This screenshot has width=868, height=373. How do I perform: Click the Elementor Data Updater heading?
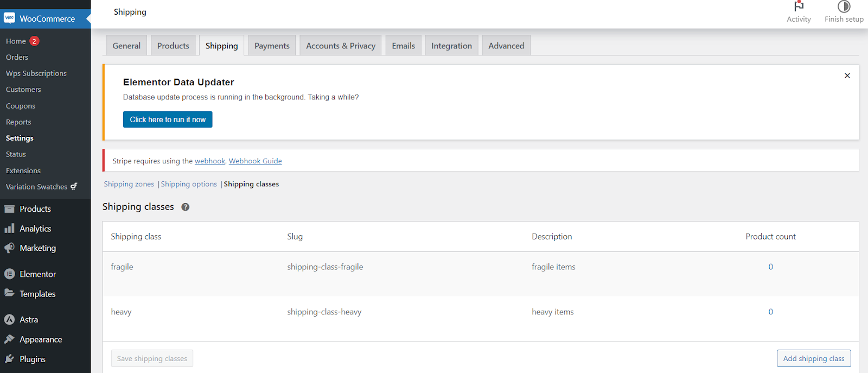pos(178,82)
